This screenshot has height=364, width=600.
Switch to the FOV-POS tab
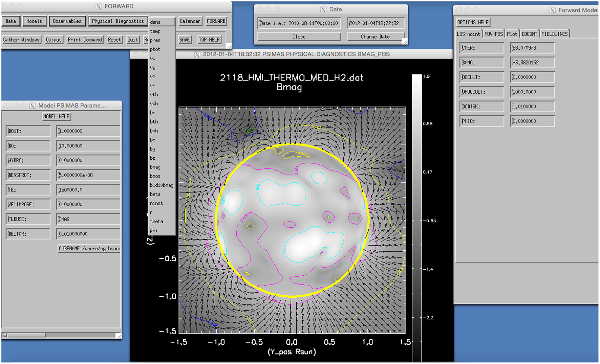493,34
